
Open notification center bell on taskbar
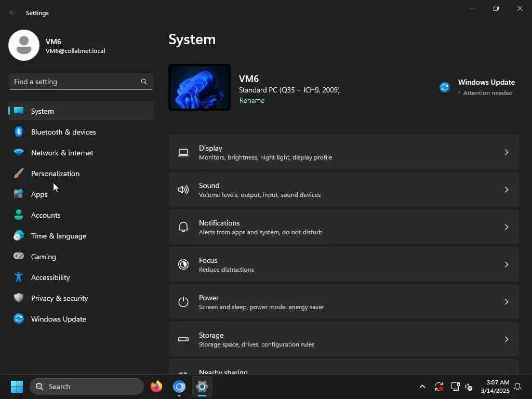tap(517, 387)
